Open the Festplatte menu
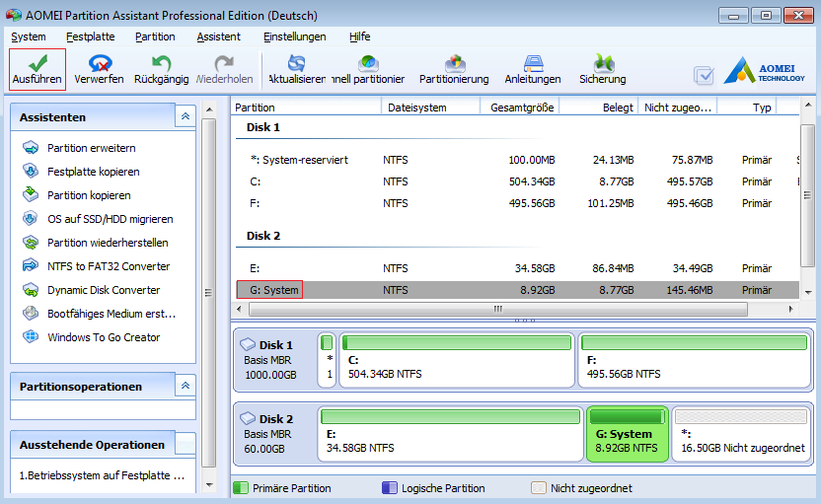This screenshot has height=504, width=821. pos(91,36)
